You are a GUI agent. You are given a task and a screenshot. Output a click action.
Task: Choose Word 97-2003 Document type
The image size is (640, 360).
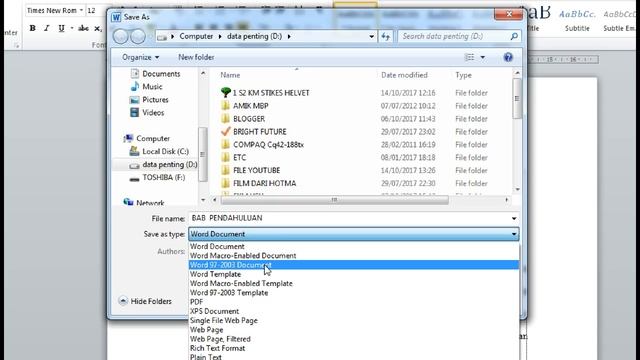pos(353,265)
